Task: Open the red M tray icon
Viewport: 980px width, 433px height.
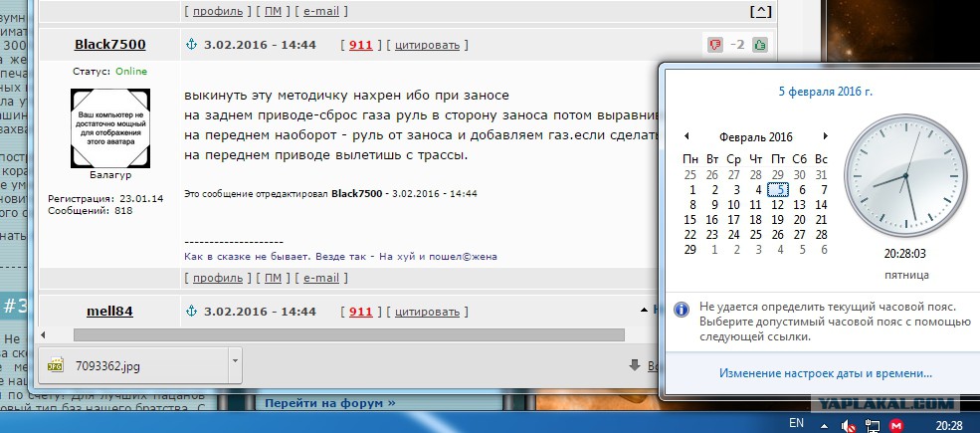Action: 895,425
